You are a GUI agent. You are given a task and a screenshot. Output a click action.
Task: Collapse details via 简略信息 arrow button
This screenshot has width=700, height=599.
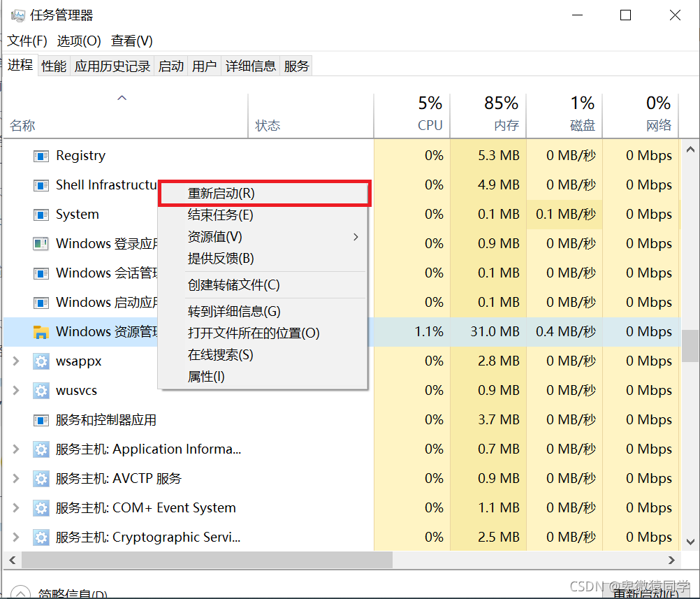(x=20, y=593)
